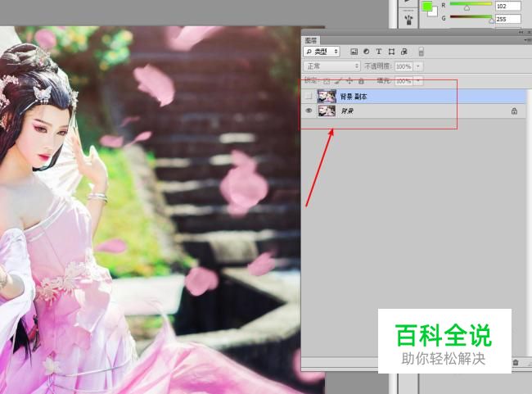The height and width of the screenshot is (394, 532).
Task: Select the 背景 layer thumbnail
Action: (x=327, y=111)
